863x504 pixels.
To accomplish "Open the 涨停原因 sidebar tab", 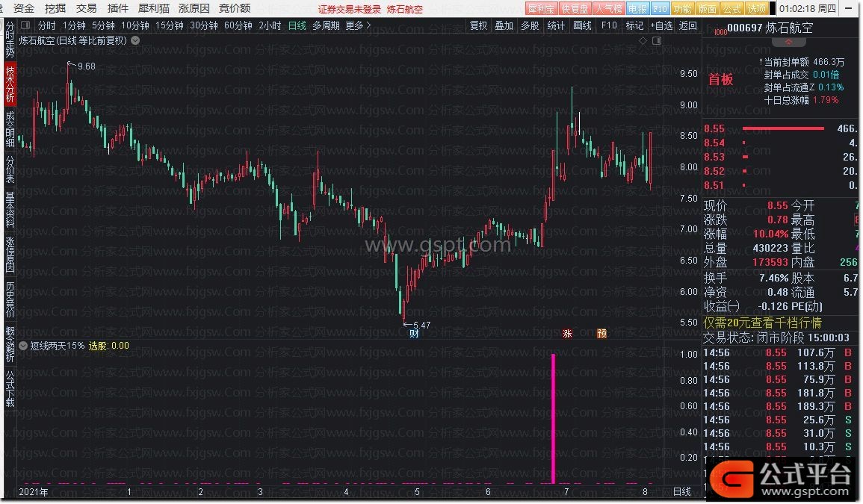I will 10,254.
